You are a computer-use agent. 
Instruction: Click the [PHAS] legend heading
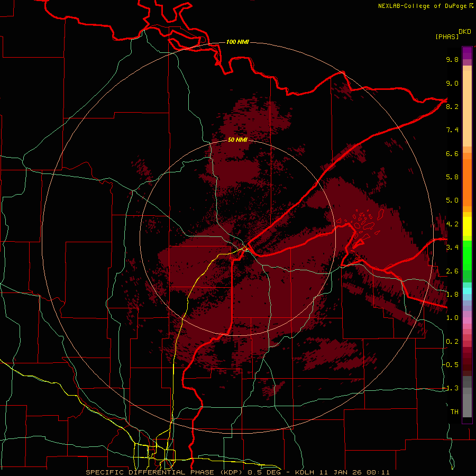pyautogui.click(x=447, y=36)
